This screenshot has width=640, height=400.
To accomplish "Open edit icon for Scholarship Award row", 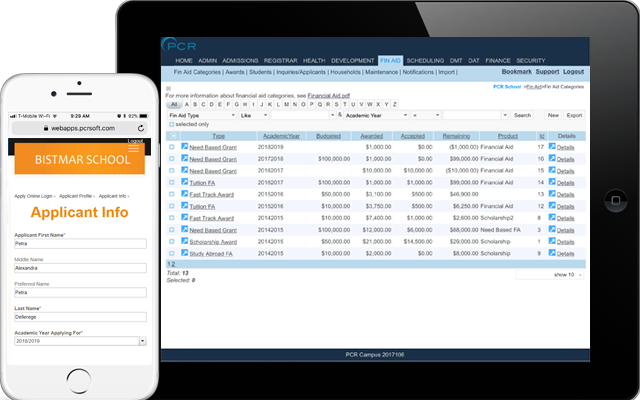I will 184,241.
